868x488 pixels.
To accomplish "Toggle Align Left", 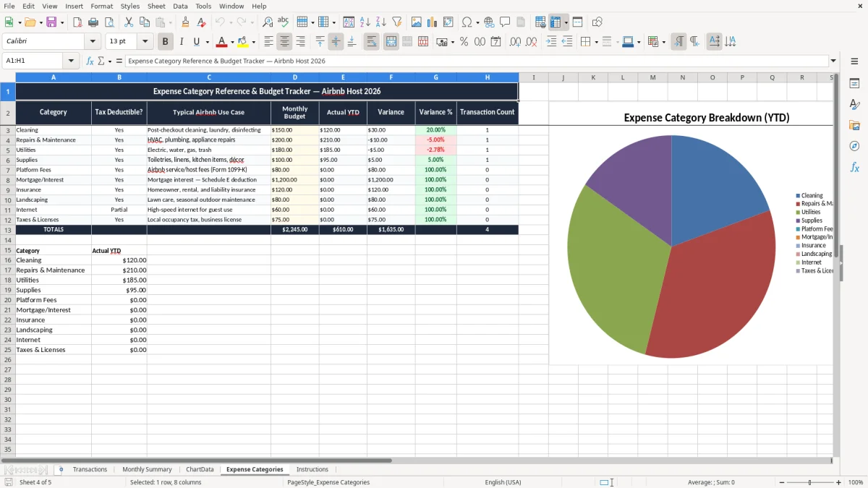I will tap(269, 42).
